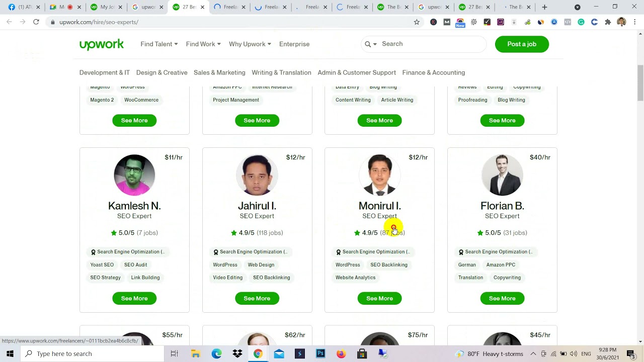Screen dimensions: 644x362
Task: Open Mail app from taskbar
Action: coord(279,354)
